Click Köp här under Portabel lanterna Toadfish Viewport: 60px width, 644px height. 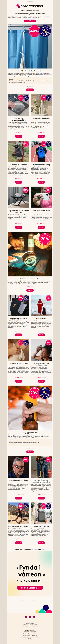(x=30, y=290)
